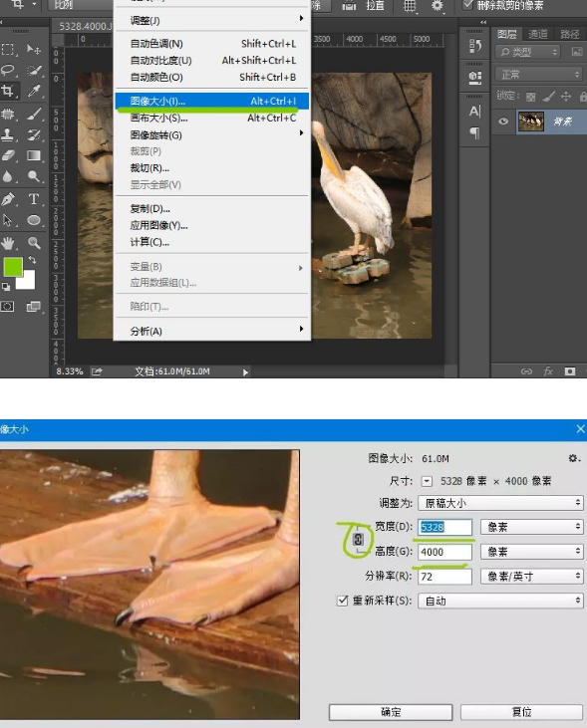The height and width of the screenshot is (728, 587).
Task: Select the Gradient tool
Action: coord(34,155)
